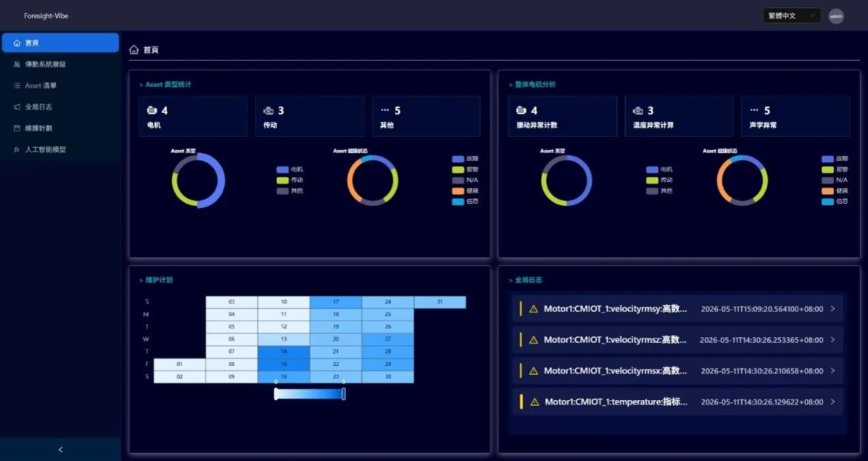Toggle 信息 legend in 整体电机分析 panel
Image resolution: width=868 pixels, height=461 pixels.
[835, 201]
